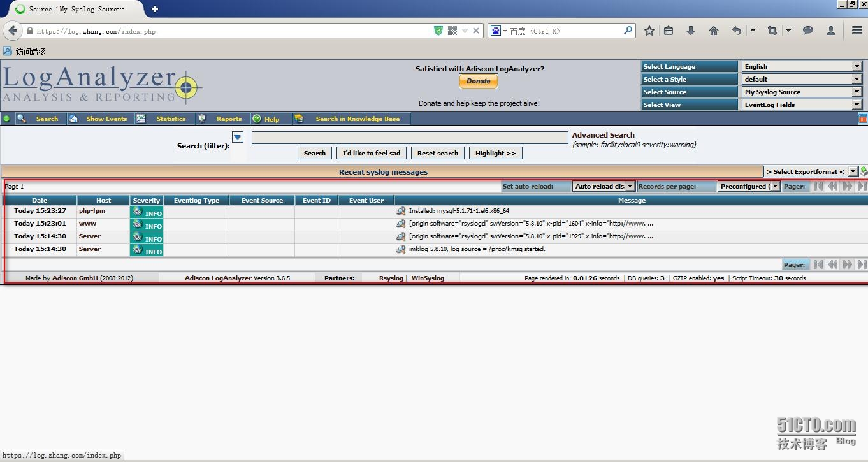Open message details for x-pid 1604 row
The height and width of the screenshot is (462, 868).
click(x=401, y=223)
